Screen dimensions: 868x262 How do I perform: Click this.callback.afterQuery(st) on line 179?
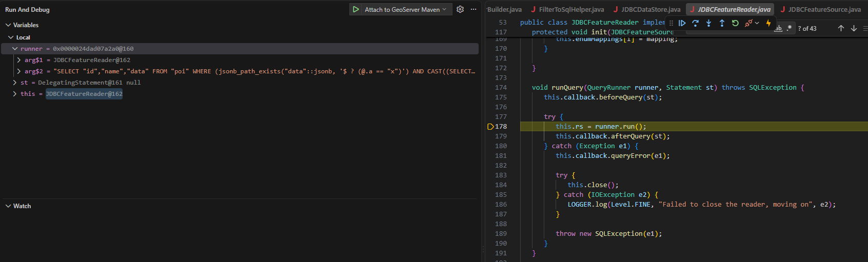coord(613,136)
